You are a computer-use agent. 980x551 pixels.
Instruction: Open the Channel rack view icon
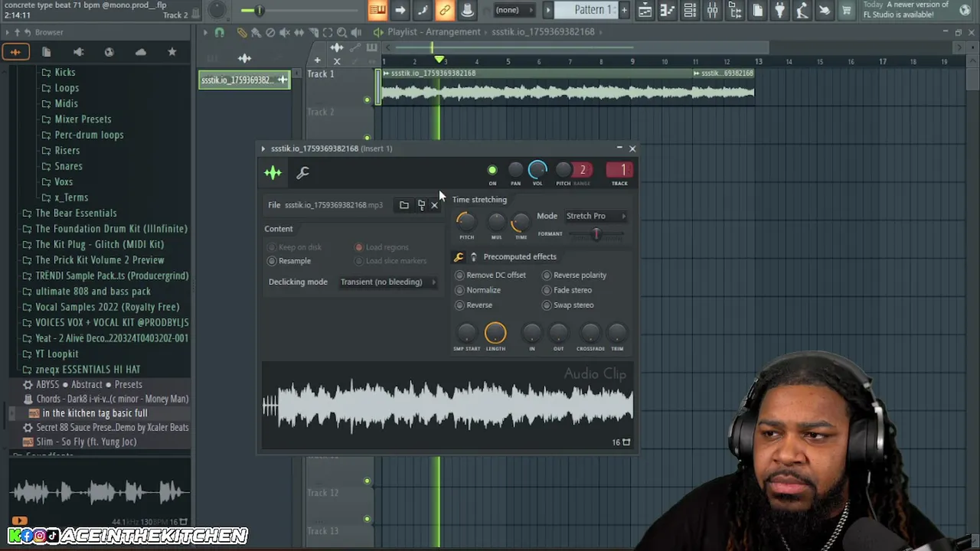690,10
